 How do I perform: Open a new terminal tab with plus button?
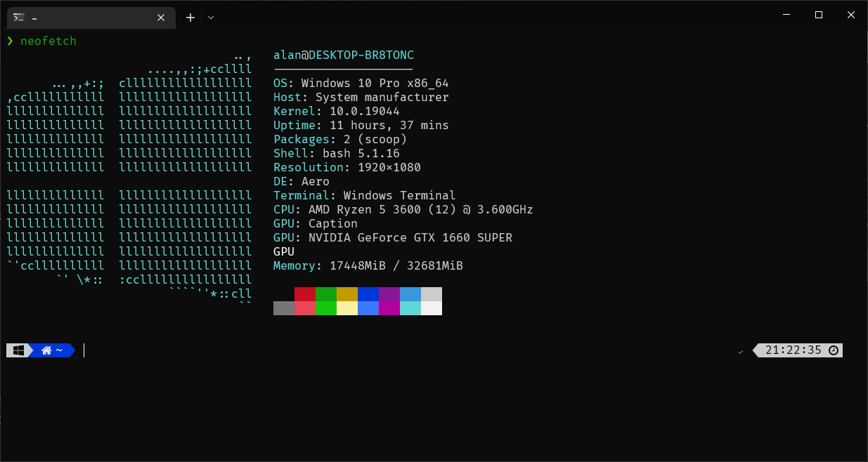(190, 18)
